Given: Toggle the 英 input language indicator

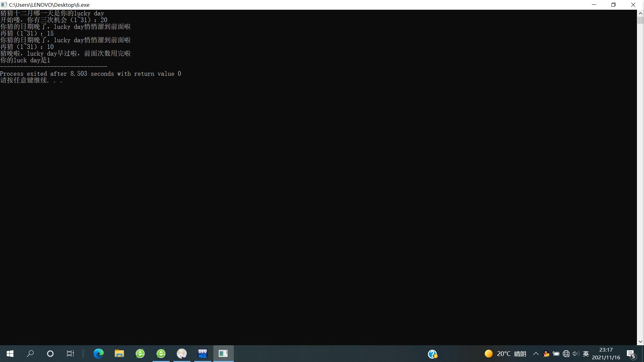Looking at the screenshot, I should (586, 354).
